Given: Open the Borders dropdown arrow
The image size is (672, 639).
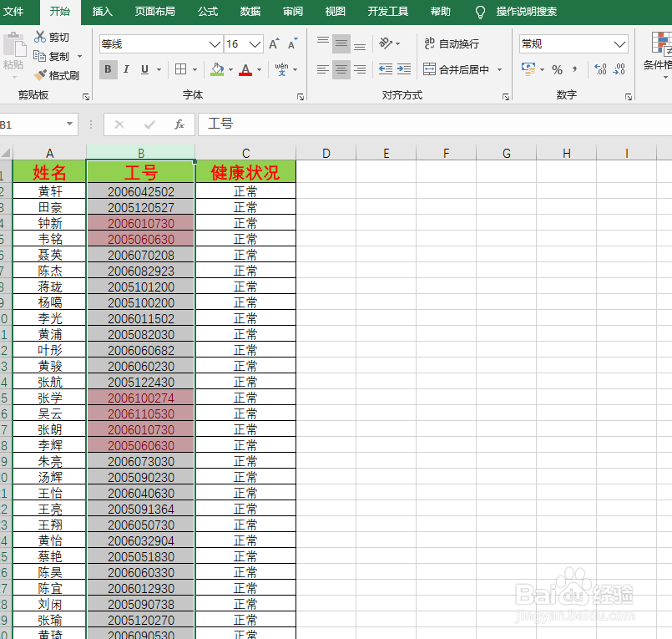Looking at the screenshot, I should point(195,69).
